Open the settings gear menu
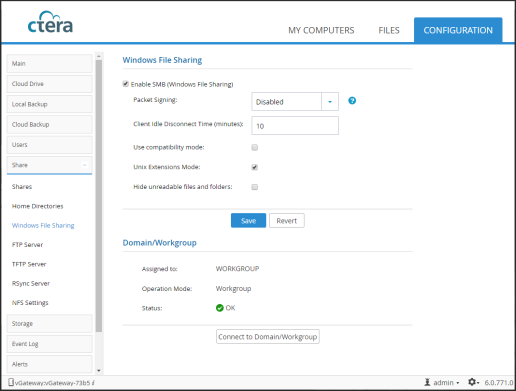This screenshot has height=391, width=516. tap(473, 382)
